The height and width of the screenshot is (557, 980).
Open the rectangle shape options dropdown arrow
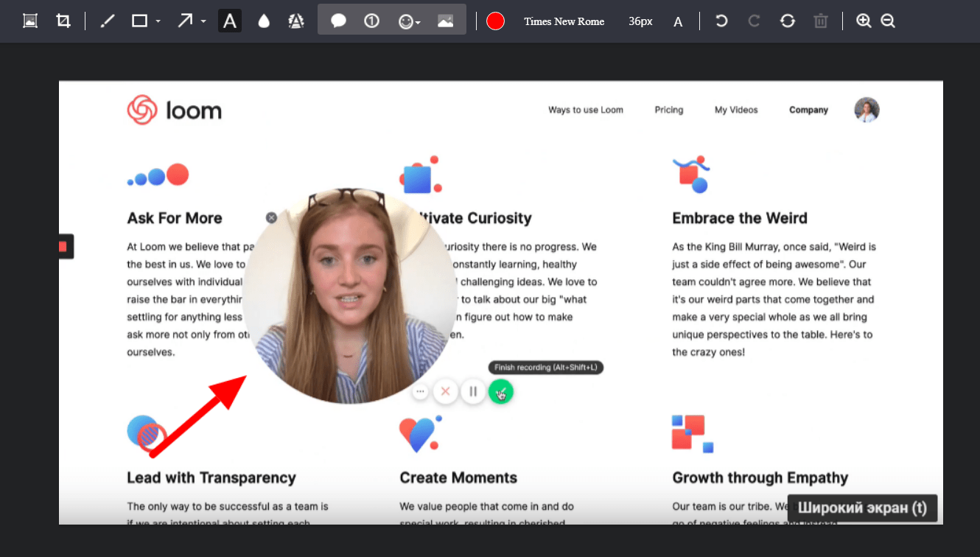pos(158,21)
